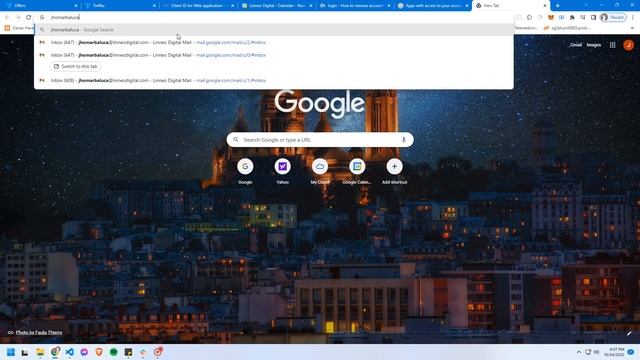Open the first bookmark in the bookmarks bar
This screenshot has width=640, height=360.
point(19,28)
